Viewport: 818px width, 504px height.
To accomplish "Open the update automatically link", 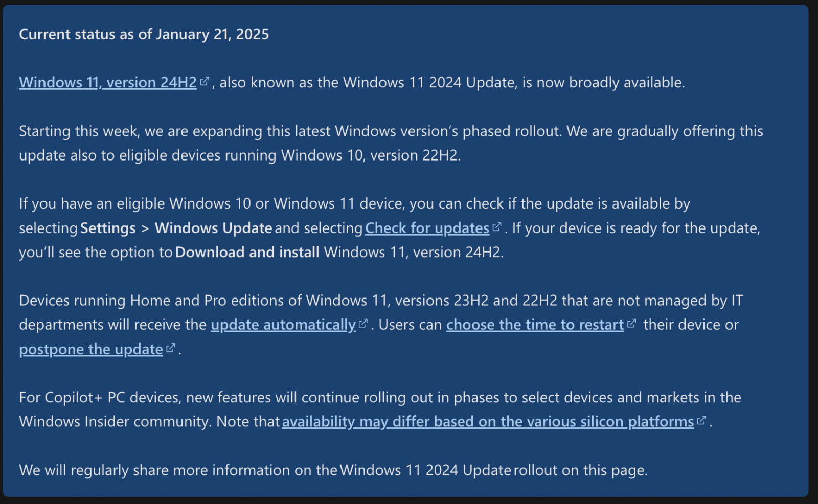I will 283,325.
